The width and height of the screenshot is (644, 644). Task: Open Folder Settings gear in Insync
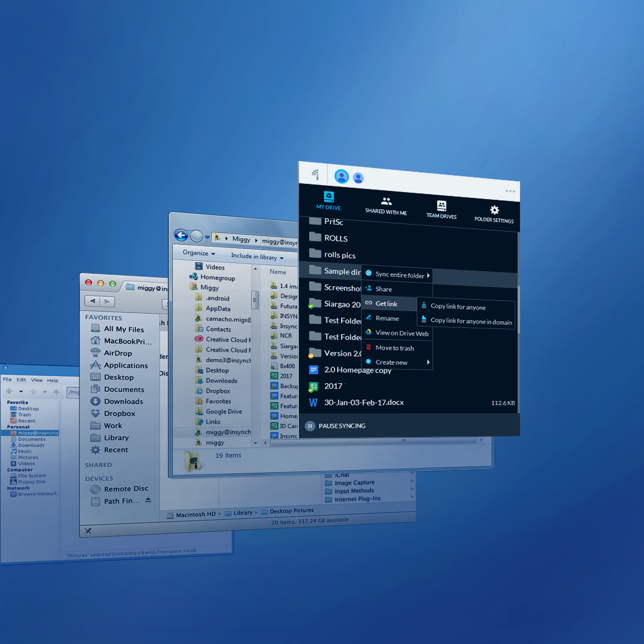494,214
